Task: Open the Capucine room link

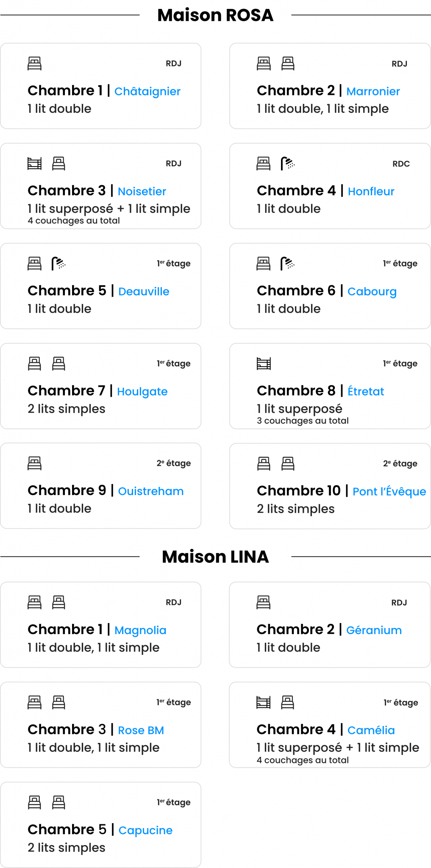Action: tap(145, 830)
